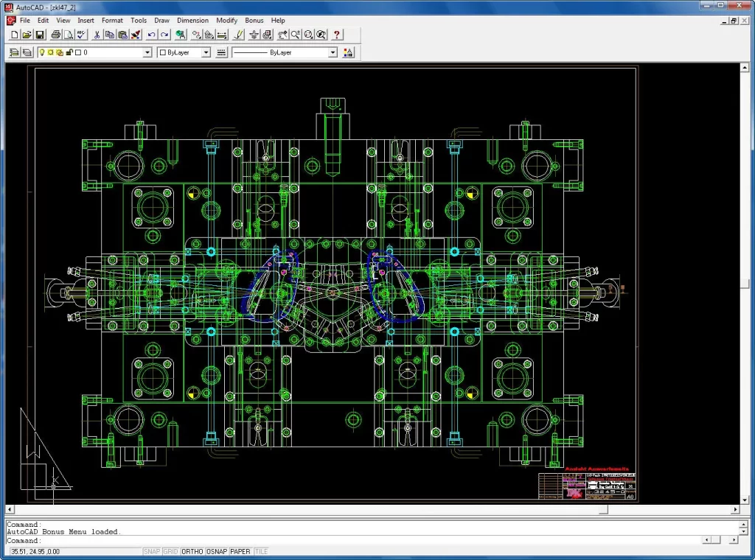The image size is (755, 560).
Task: Enable SNAP mode at the bottom
Action: pos(152,551)
